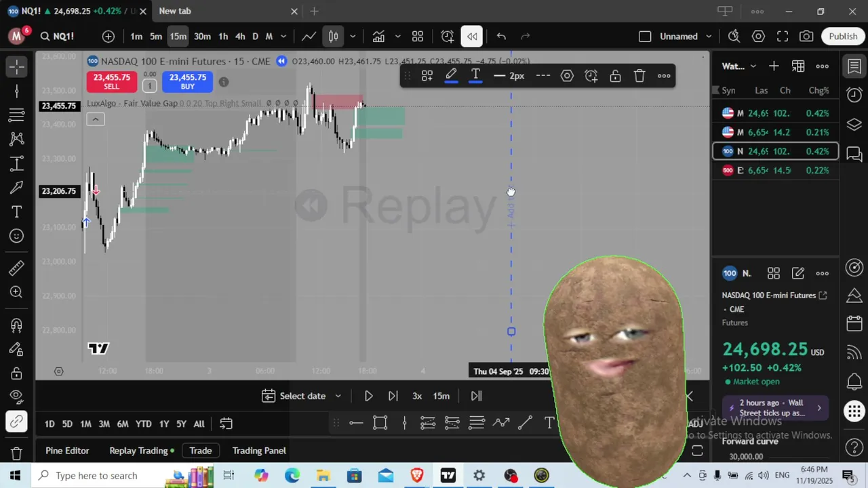Screen dimensions: 868x488
Task: Toggle lock all drawings in sidebar
Action: [17, 373]
